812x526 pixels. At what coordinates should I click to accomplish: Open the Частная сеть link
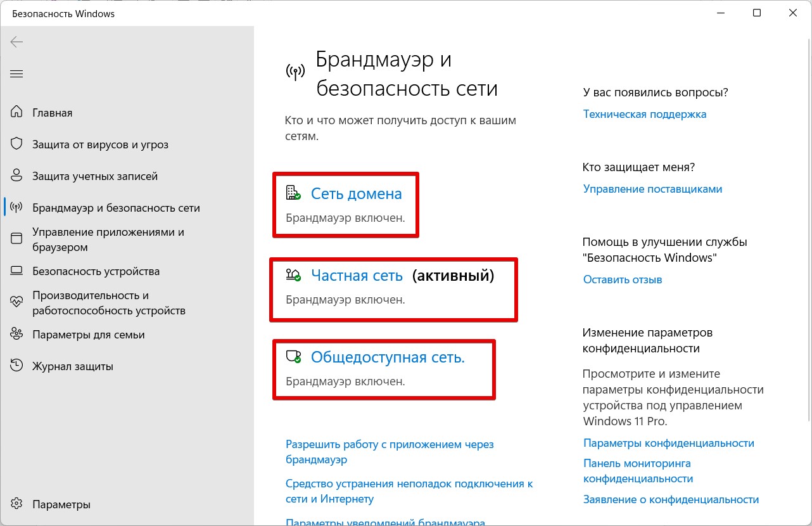pyautogui.click(x=357, y=276)
